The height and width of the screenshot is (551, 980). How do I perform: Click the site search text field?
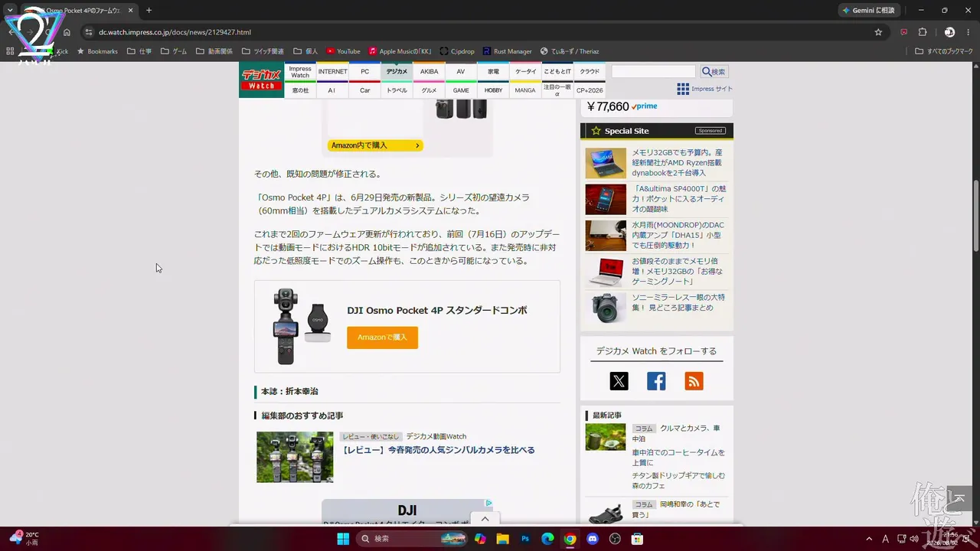653,71
